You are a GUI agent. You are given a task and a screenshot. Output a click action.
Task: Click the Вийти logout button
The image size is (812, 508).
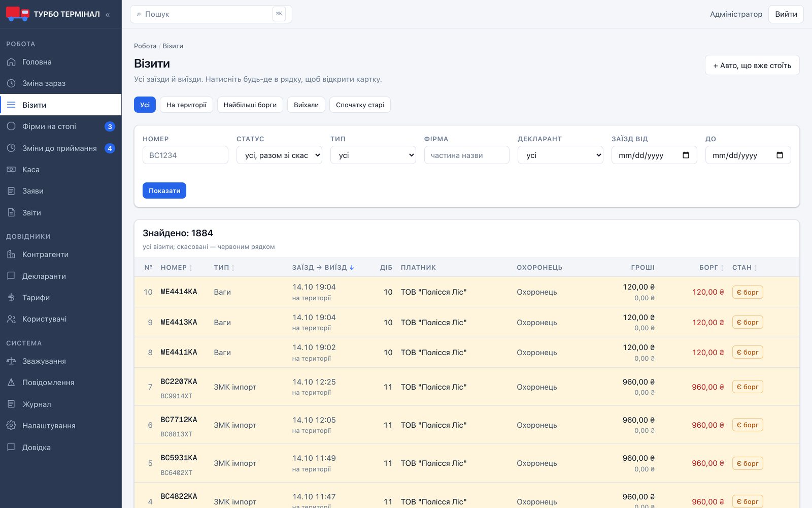pos(786,14)
